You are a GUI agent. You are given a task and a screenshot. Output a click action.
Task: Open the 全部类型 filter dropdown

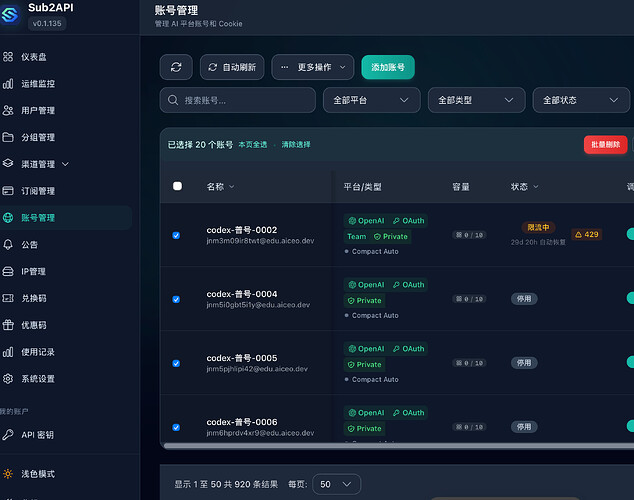coord(476,100)
